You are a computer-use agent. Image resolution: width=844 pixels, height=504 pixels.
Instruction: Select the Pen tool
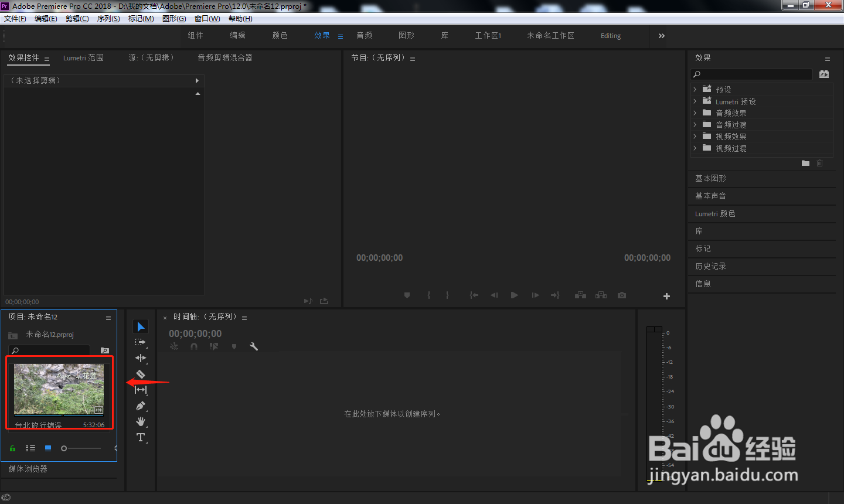coord(141,406)
